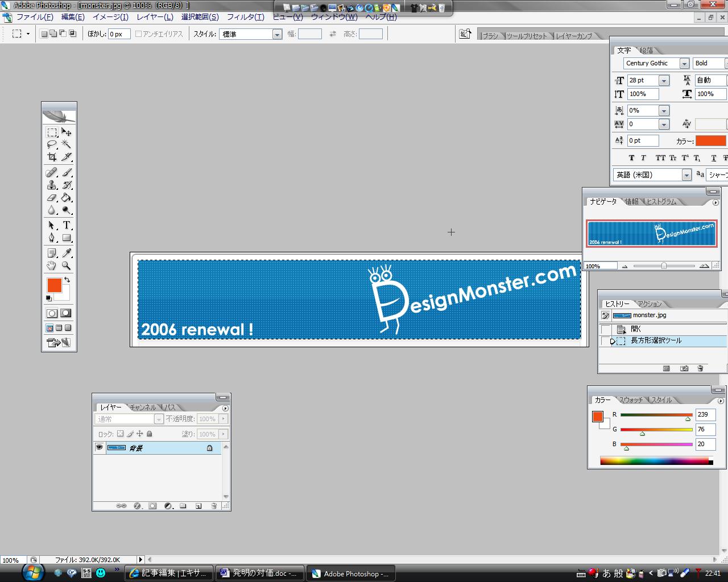
Task: Enable Quick Mask mode
Action: click(x=66, y=313)
